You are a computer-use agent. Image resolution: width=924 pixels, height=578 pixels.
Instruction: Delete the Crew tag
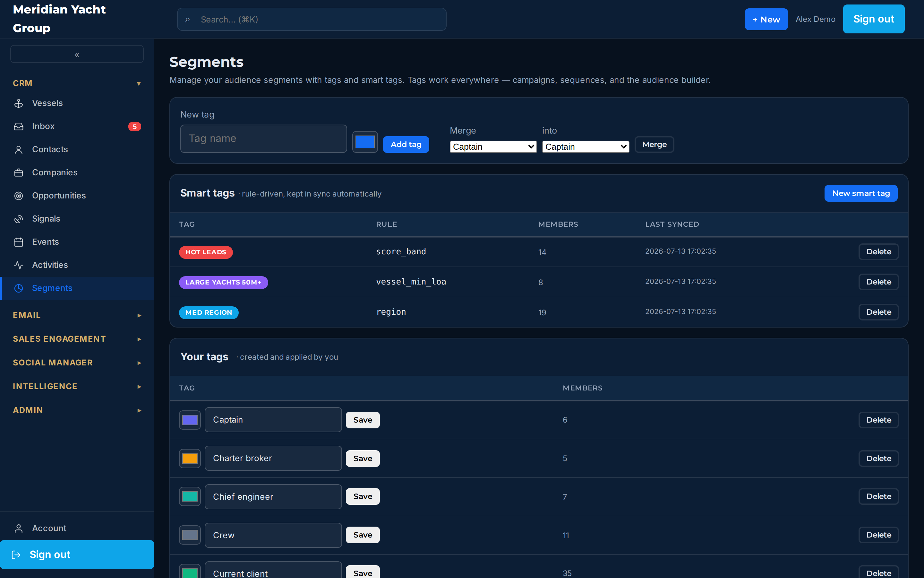click(x=878, y=535)
